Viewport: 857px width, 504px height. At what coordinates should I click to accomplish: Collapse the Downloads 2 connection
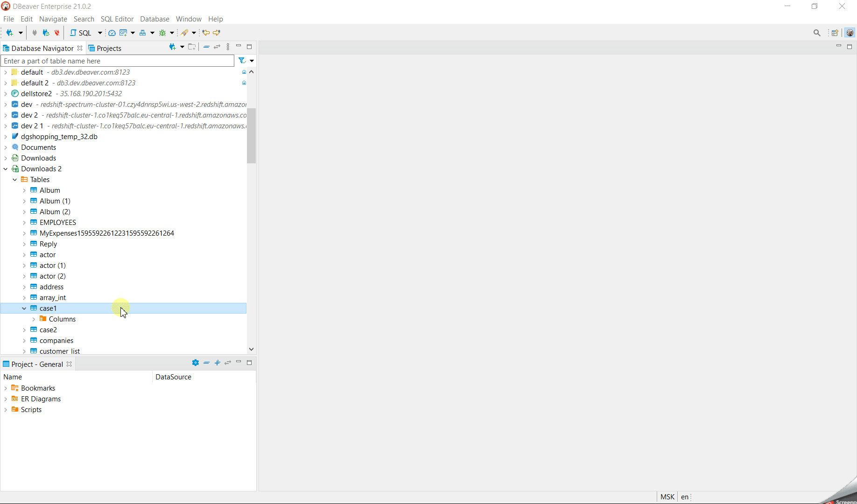(6, 168)
